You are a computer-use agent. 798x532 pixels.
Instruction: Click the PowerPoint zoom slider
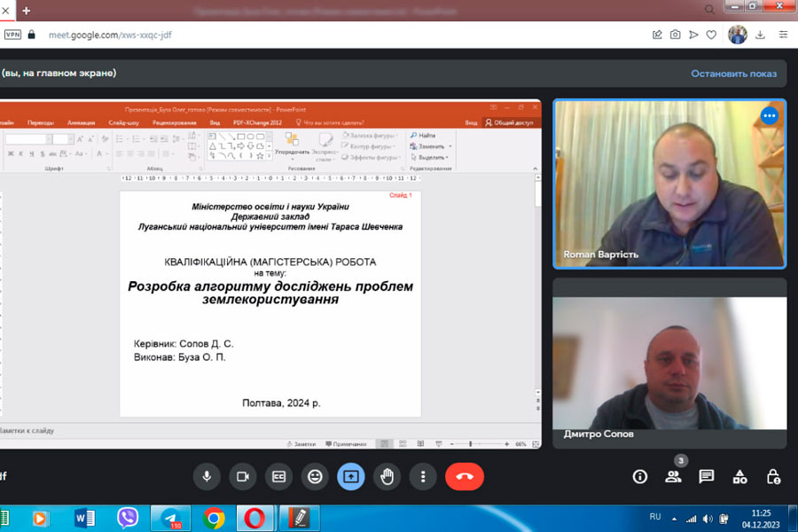479,444
